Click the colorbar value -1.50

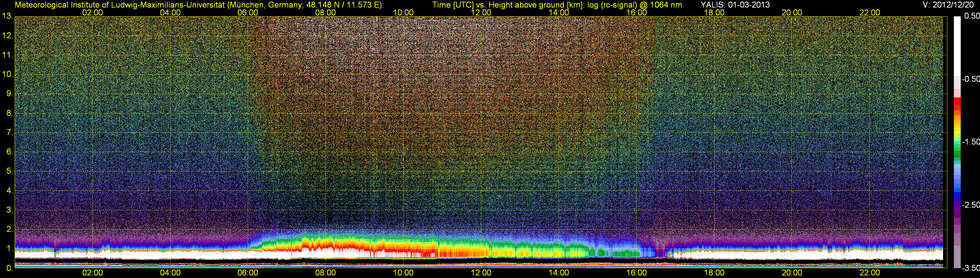(x=971, y=142)
